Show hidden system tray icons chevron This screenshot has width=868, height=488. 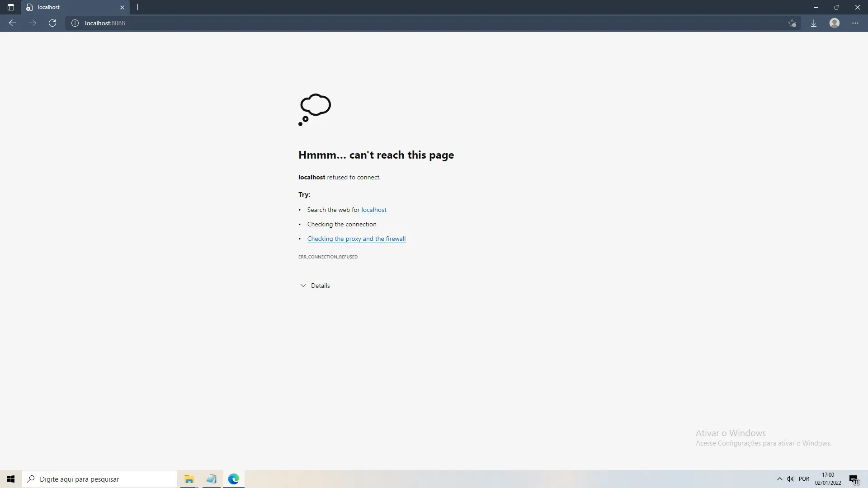tap(779, 479)
